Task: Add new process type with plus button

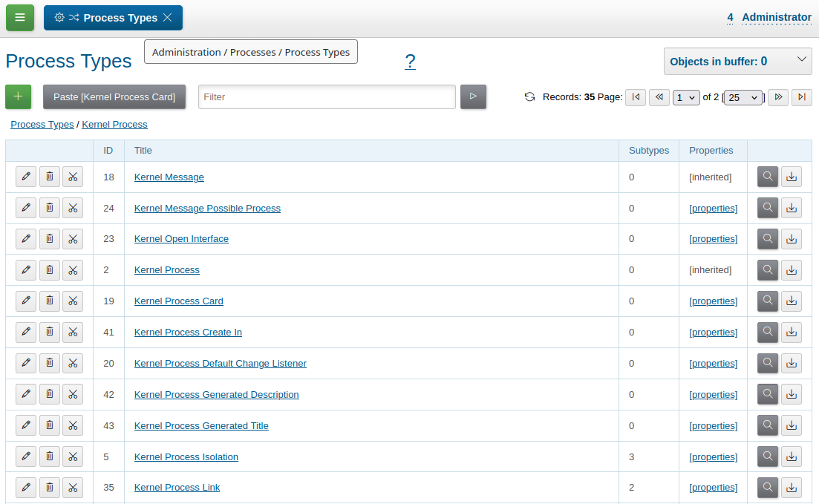Action: coord(19,96)
